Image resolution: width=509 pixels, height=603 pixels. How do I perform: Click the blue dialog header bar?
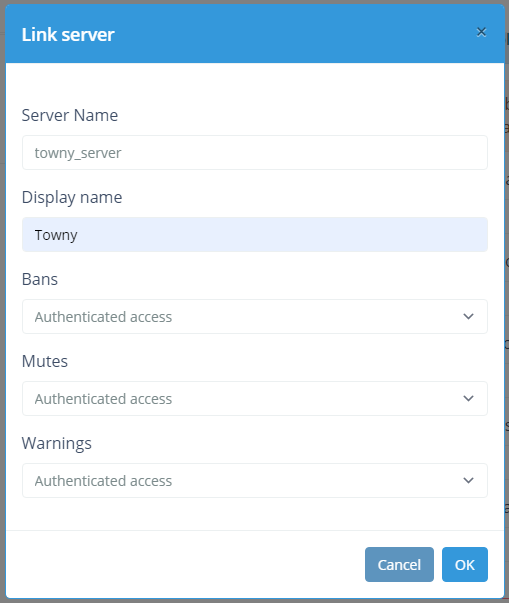click(x=255, y=34)
